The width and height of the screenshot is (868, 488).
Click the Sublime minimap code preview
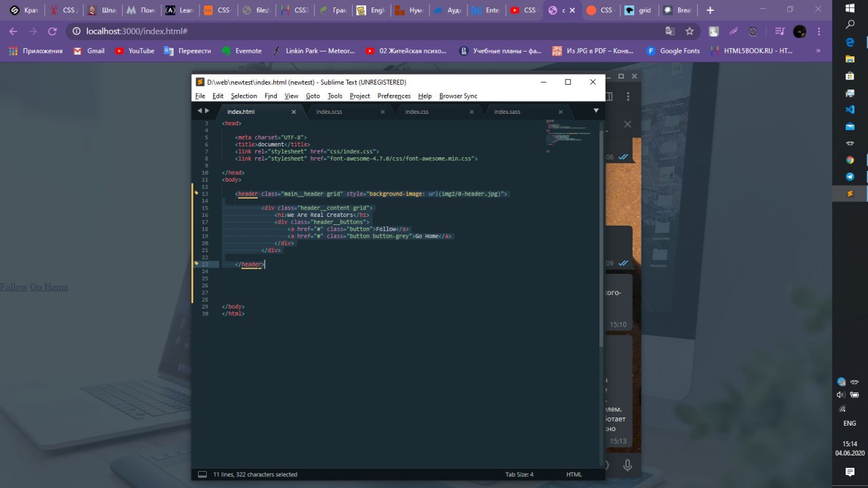click(568, 136)
